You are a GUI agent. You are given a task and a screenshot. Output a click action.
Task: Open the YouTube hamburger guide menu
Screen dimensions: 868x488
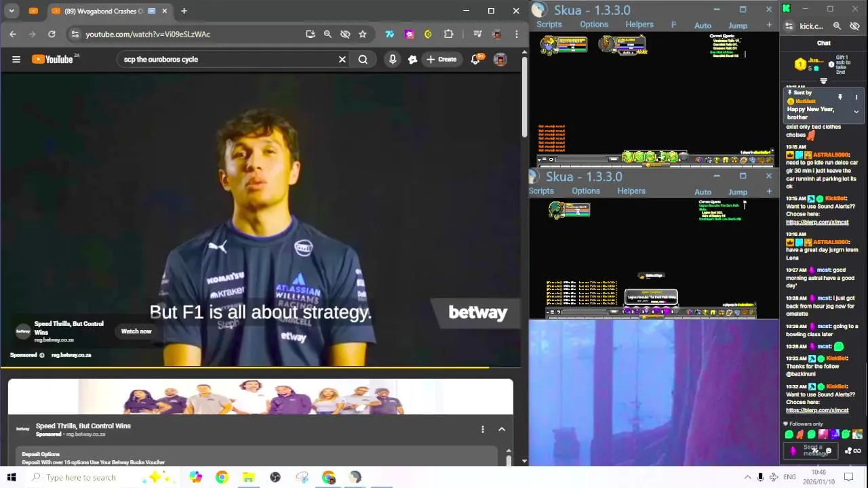(16, 59)
